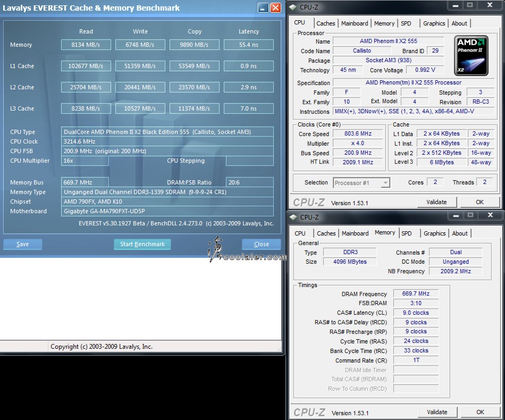Select the Mainboard tab in the CPU-Z memory timings window
This screenshot has height=420, width=505.
pyautogui.click(x=355, y=233)
